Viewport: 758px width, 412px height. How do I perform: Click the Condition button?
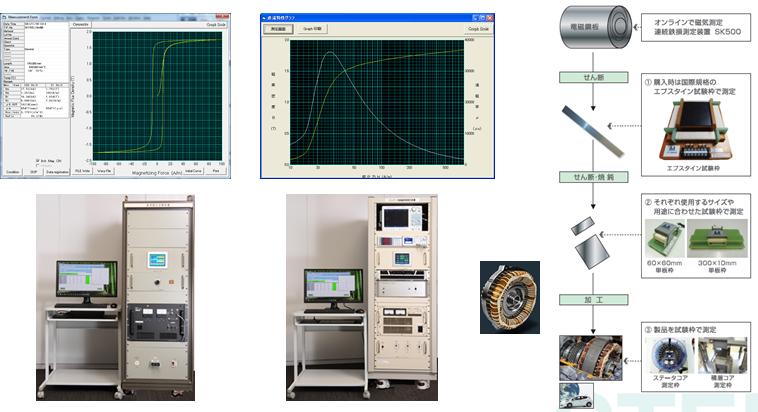click(13, 172)
